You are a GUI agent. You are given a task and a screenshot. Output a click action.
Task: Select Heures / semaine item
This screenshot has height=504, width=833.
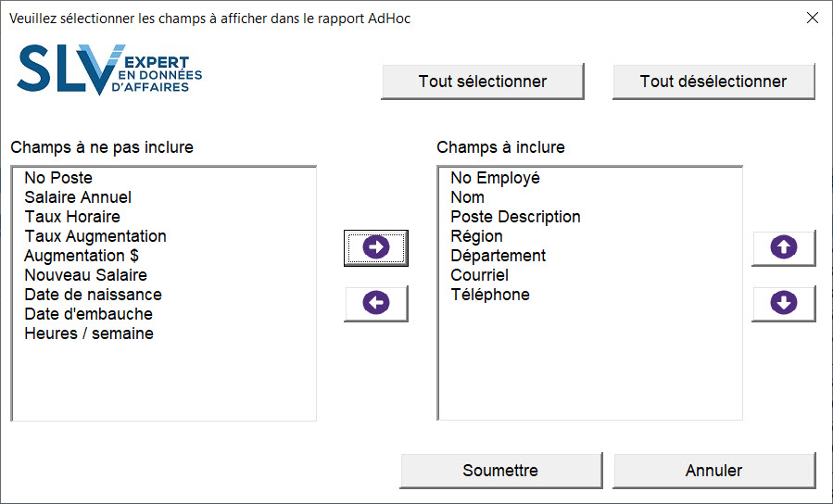click(x=89, y=334)
